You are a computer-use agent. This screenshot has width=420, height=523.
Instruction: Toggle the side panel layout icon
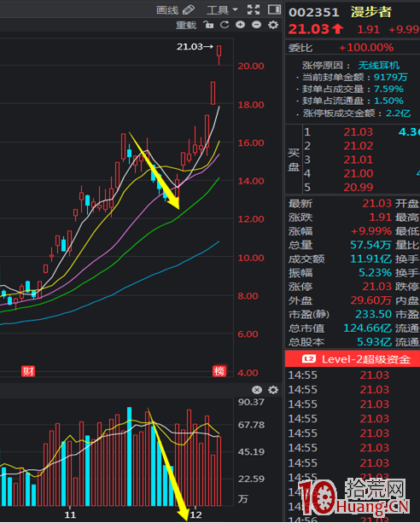(x=274, y=9)
